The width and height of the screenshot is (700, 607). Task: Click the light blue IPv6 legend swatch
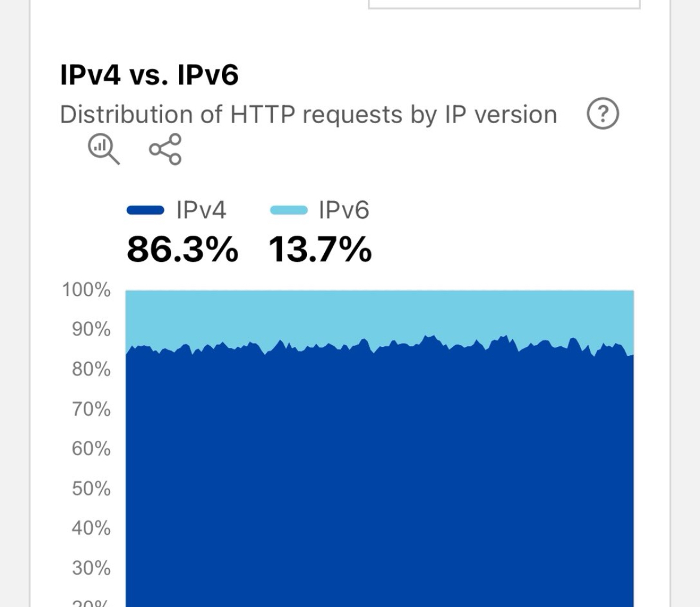[289, 210]
